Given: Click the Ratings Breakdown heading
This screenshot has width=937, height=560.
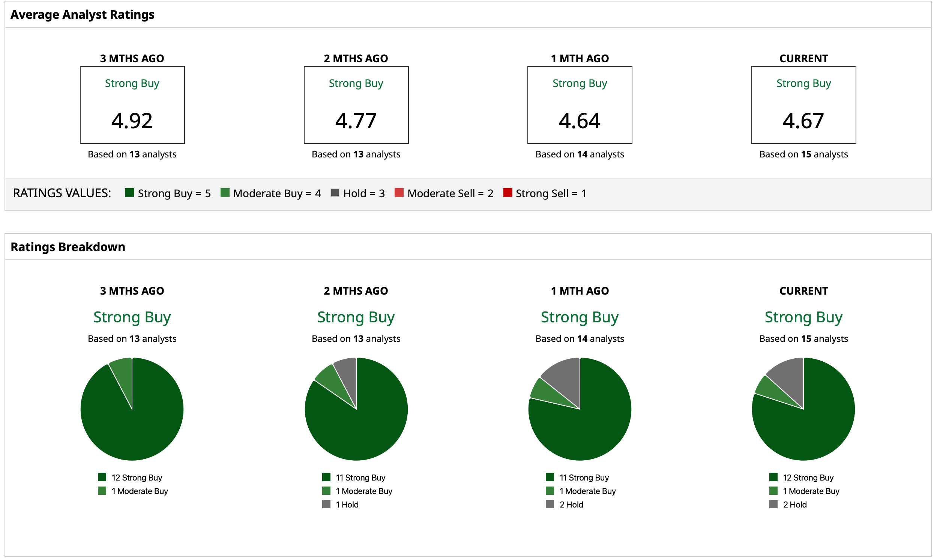Looking at the screenshot, I should [68, 247].
